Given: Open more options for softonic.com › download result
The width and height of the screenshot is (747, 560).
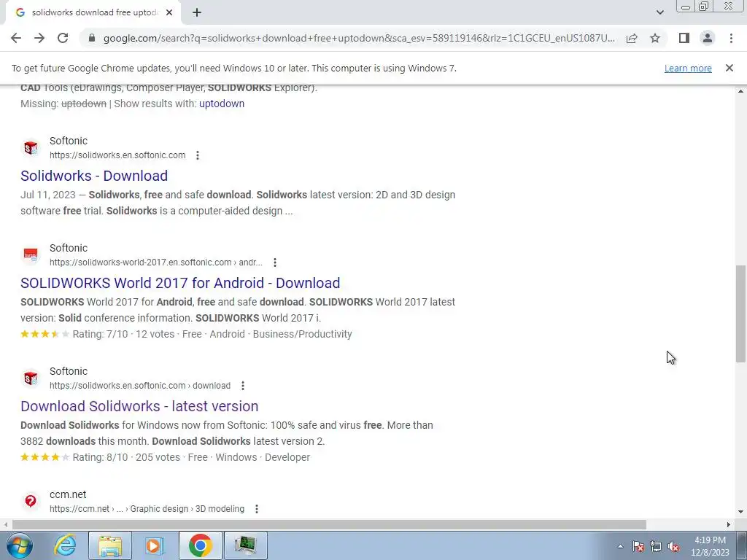Looking at the screenshot, I should (x=242, y=386).
